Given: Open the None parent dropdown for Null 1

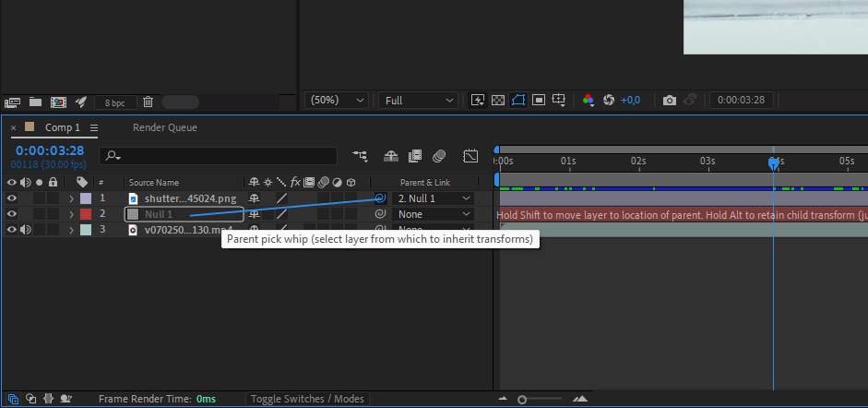Looking at the screenshot, I should pyautogui.click(x=434, y=213).
